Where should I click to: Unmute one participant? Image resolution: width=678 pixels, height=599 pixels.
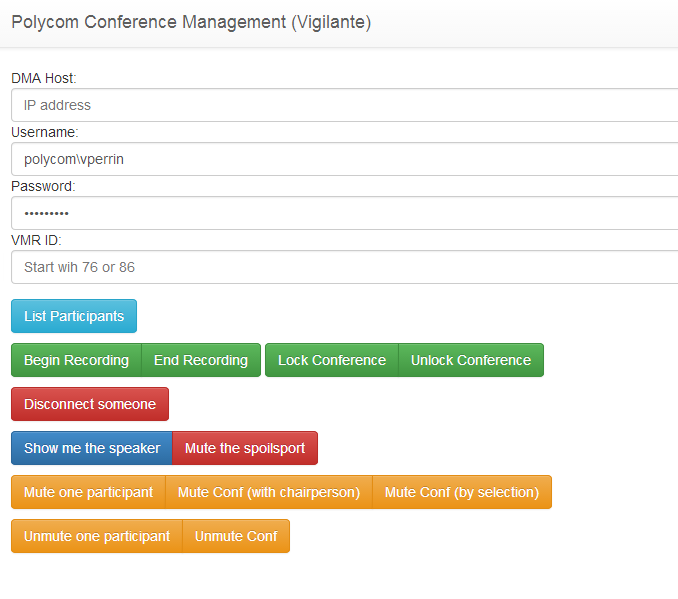coord(97,536)
